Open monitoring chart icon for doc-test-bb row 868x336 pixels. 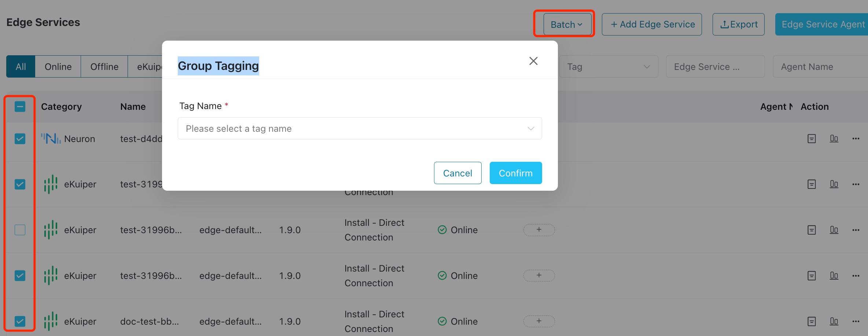tap(834, 321)
